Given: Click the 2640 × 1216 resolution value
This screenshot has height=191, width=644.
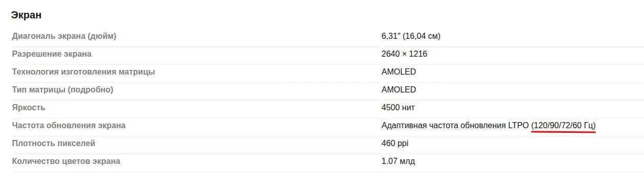Looking at the screenshot, I should click(404, 54).
